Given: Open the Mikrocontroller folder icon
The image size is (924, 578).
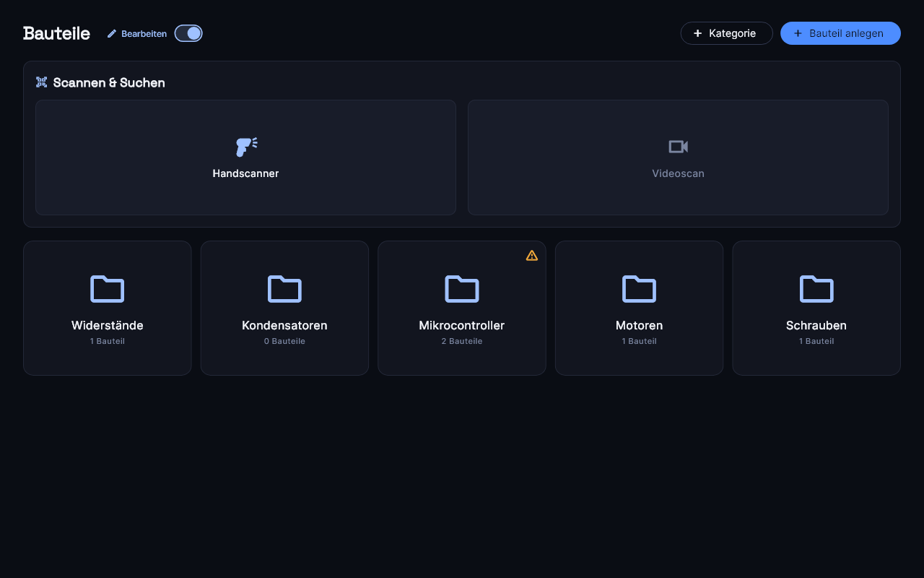Looking at the screenshot, I should [462, 289].
